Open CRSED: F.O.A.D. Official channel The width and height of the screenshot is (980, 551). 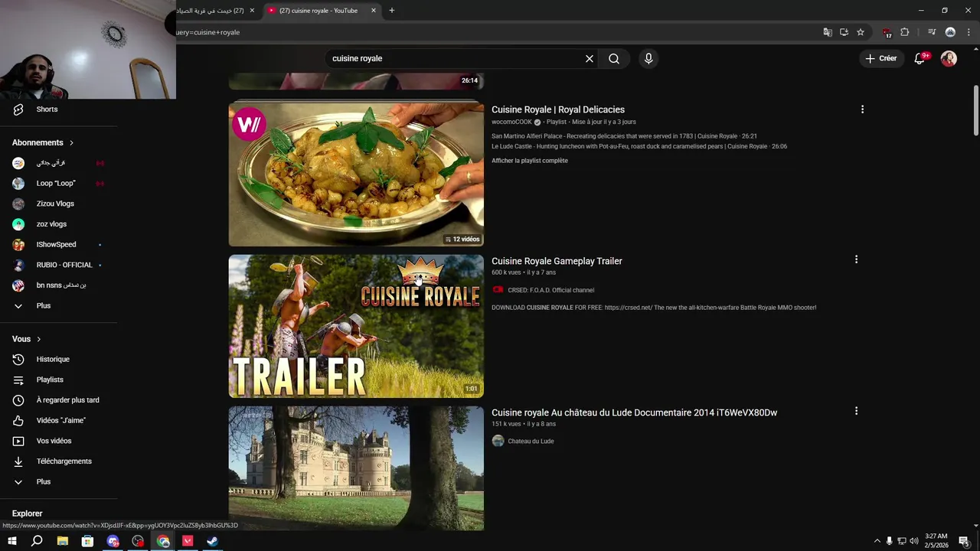(x=550, y=290)
